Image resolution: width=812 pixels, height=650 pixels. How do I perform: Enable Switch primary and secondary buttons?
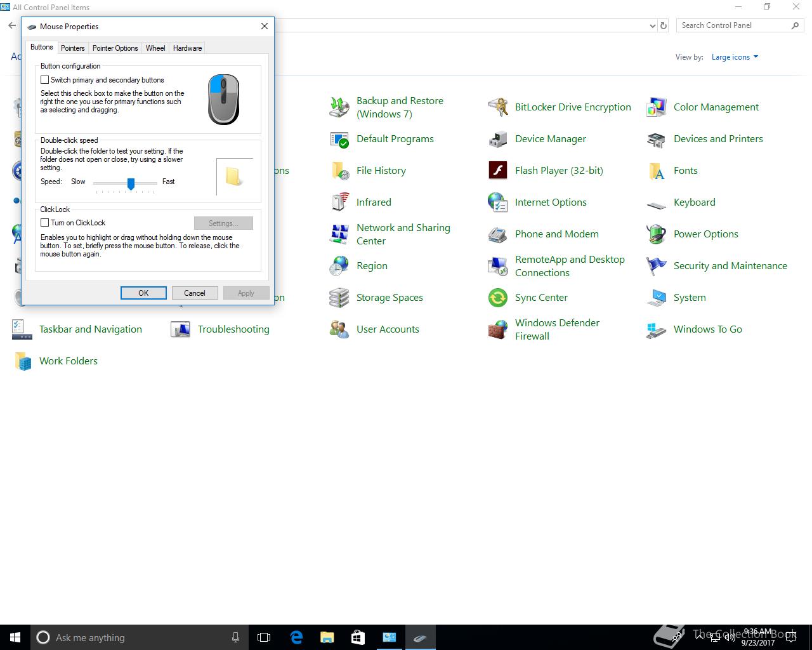coord(44,80)
